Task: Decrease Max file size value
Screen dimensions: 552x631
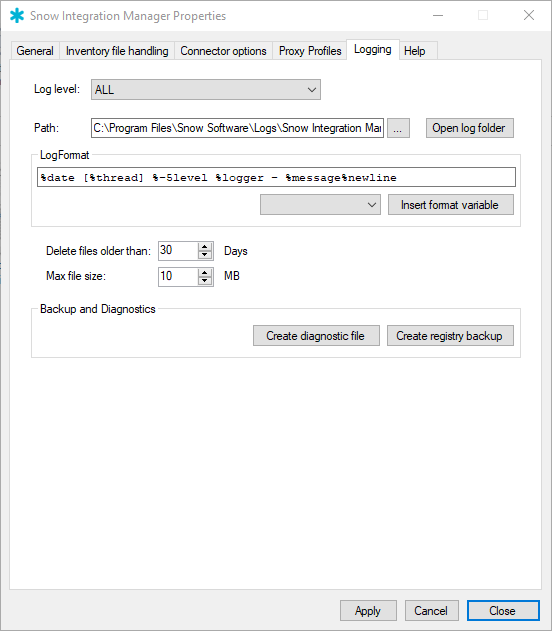Action: 205,280
